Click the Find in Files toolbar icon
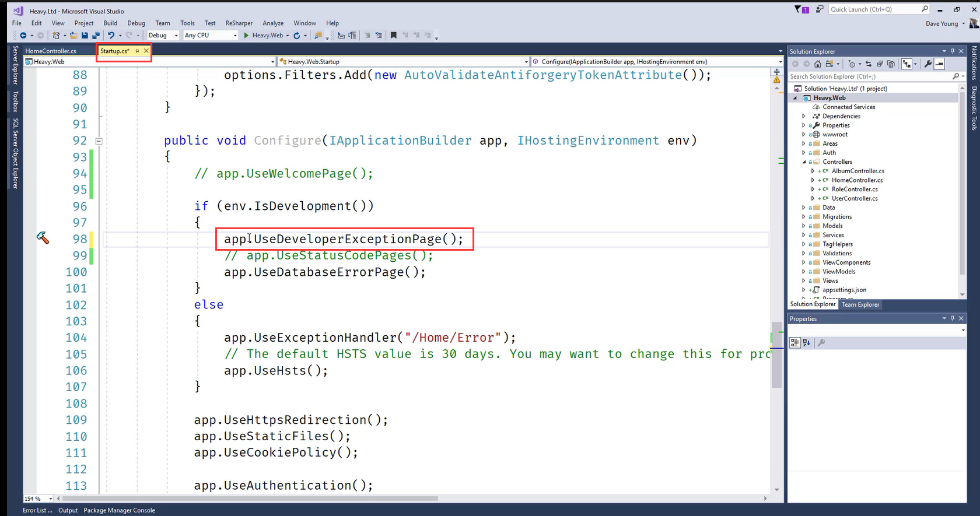 pyautogui.click(x=317, y=36)
